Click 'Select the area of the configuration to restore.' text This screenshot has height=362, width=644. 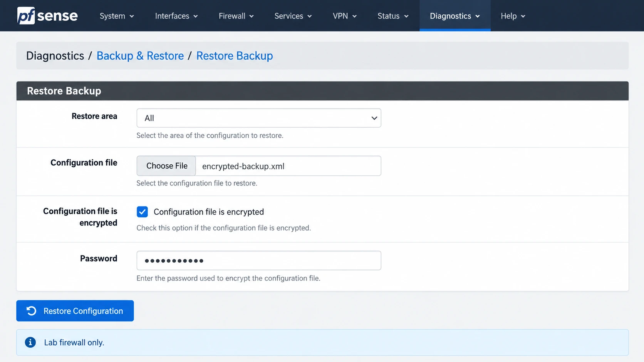click(x=210, y=135)
